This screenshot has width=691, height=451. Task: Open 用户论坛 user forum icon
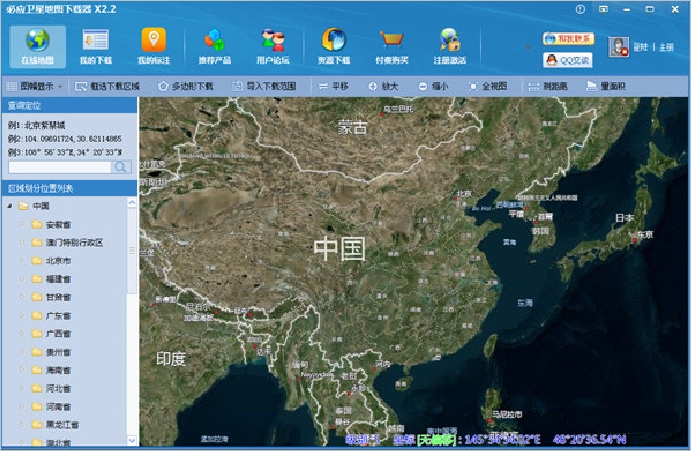point(273,46)
